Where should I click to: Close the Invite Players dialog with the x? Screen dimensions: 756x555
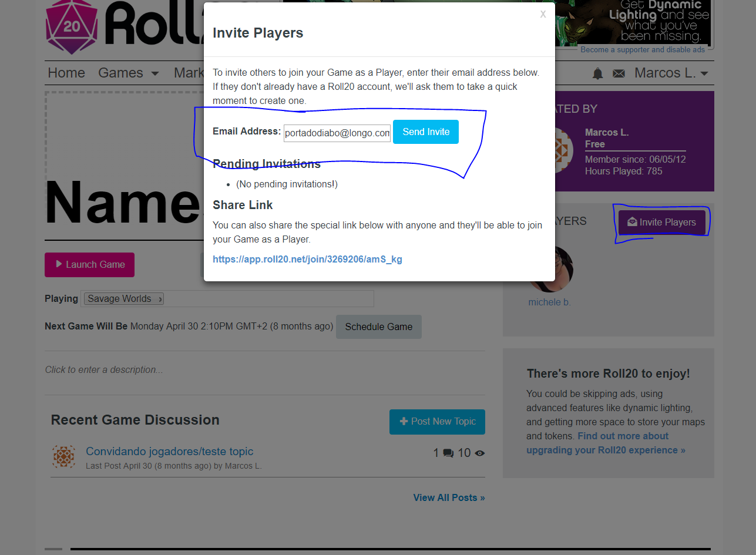543,14
